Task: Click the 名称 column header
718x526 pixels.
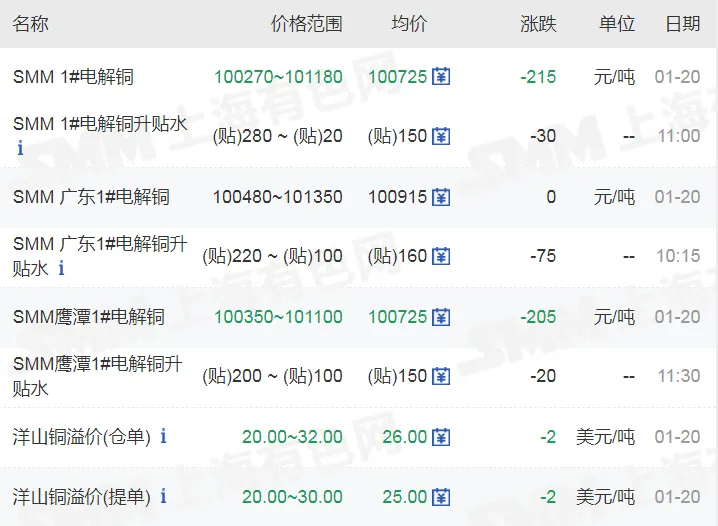Action: coord(31,24)
